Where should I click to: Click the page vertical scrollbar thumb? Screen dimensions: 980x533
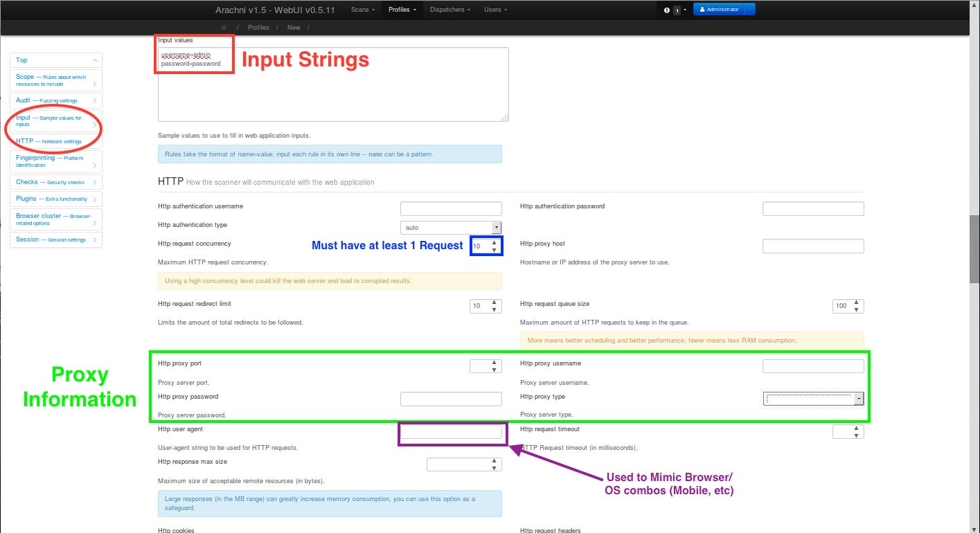coord(974,249)
